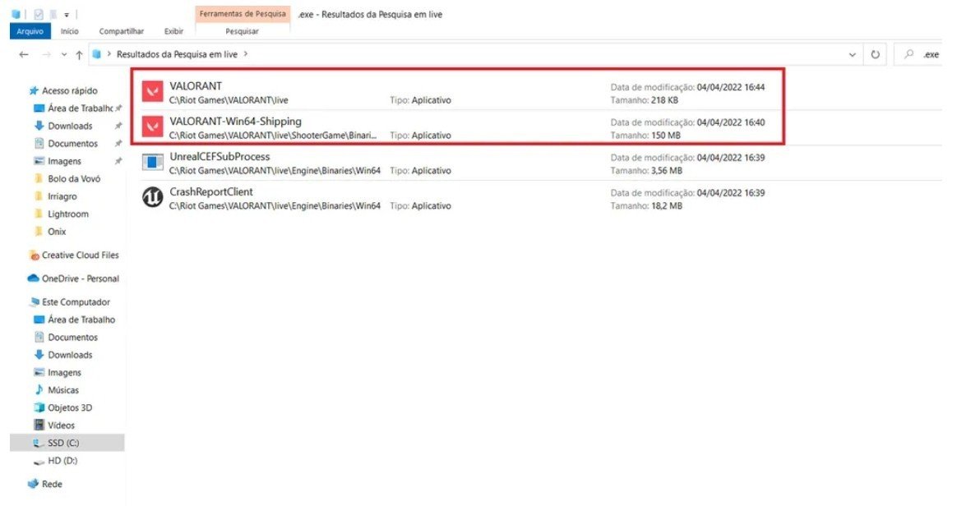
Task: Click the path C:\Riot Games\VALORANT\live
Action: pos(229,100)
